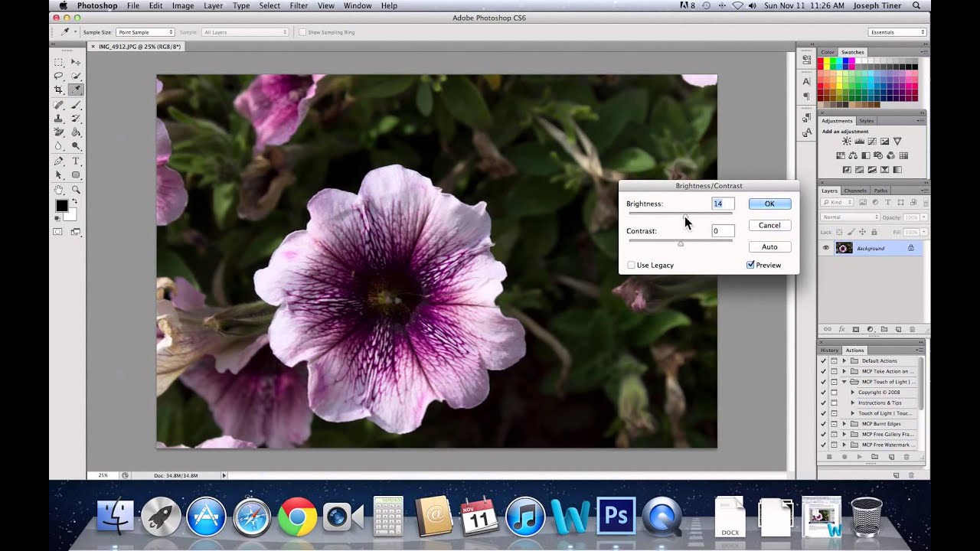This screenshot has width=980, height=551.
Task: Click the trash icon in the Actions panel
Action: tap(906, 457)
